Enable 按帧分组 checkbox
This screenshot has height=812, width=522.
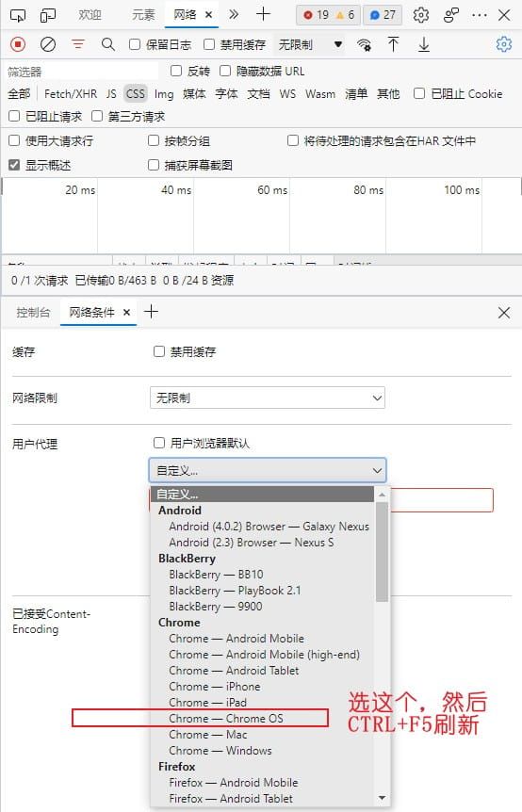(x=154, y=140)
